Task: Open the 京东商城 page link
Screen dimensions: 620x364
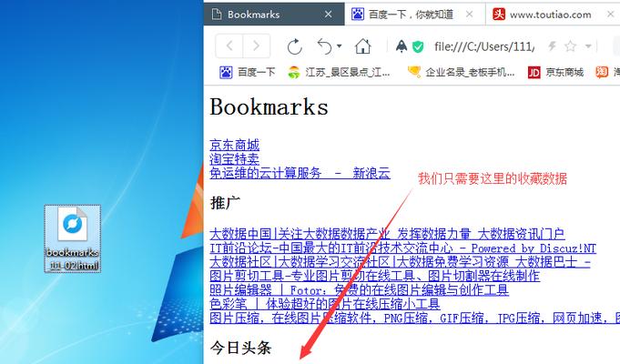Action: (x=235, y=145)
